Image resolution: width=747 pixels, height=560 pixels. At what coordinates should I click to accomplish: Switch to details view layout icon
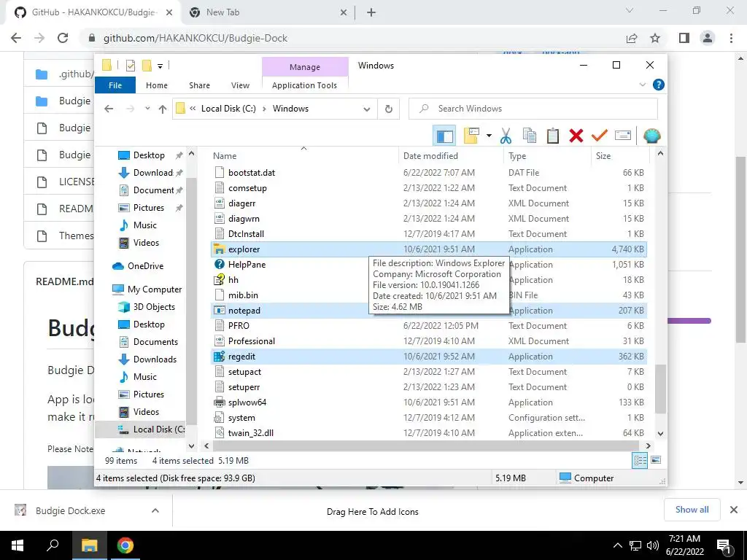640,460
